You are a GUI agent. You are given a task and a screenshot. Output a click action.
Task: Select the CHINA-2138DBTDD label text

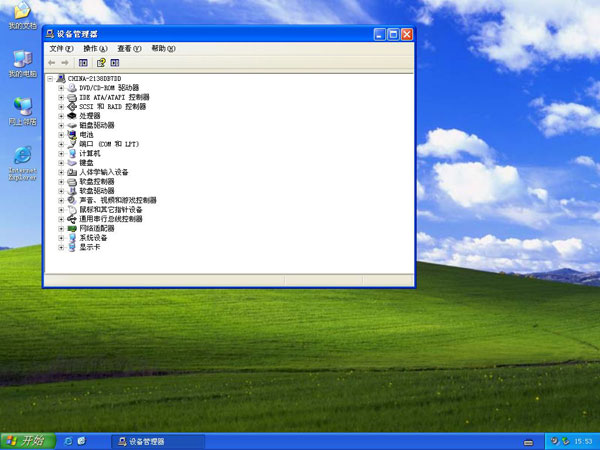[x=95, y=79]
